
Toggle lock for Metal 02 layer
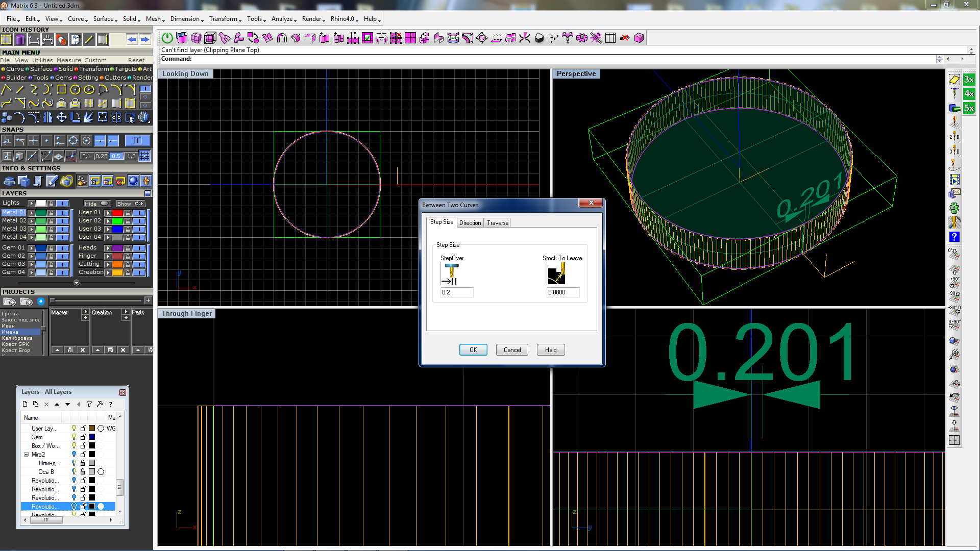[x=51, y=221]
